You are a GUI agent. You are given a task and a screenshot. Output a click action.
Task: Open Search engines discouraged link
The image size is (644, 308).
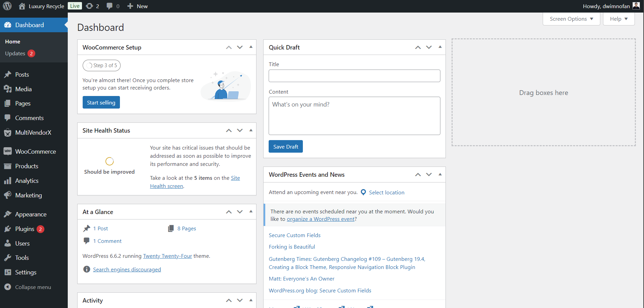pyautogui.click(x=127, y=270)
